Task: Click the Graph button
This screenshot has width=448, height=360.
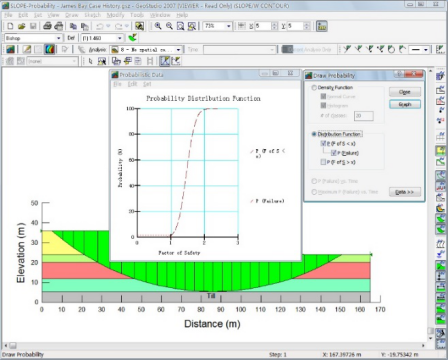Action: coord(405,104)
